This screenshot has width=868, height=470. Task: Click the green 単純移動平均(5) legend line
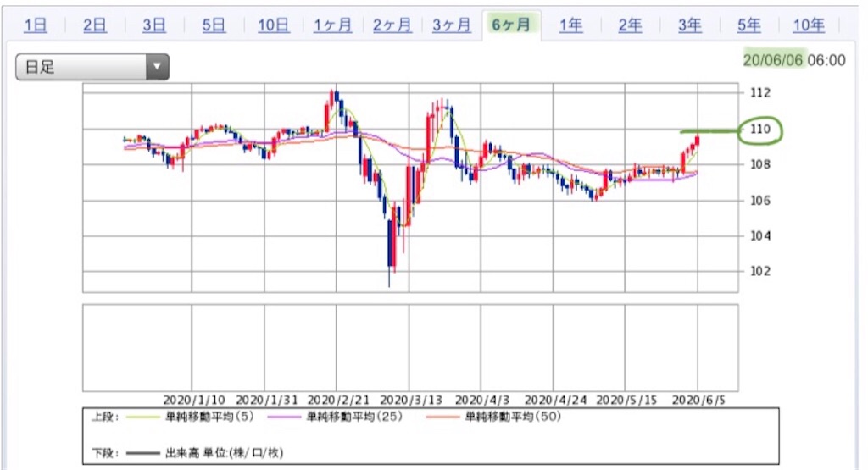(142, 417)
